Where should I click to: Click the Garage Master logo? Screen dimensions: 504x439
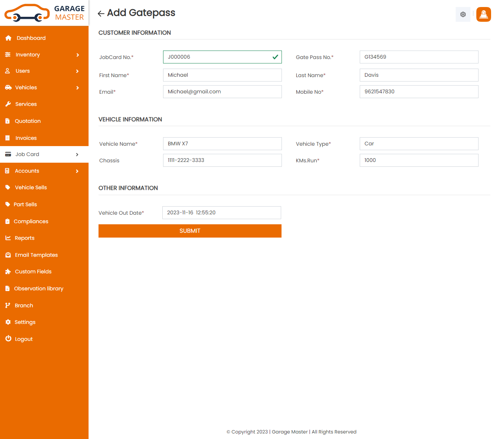(x=44, y=13)
